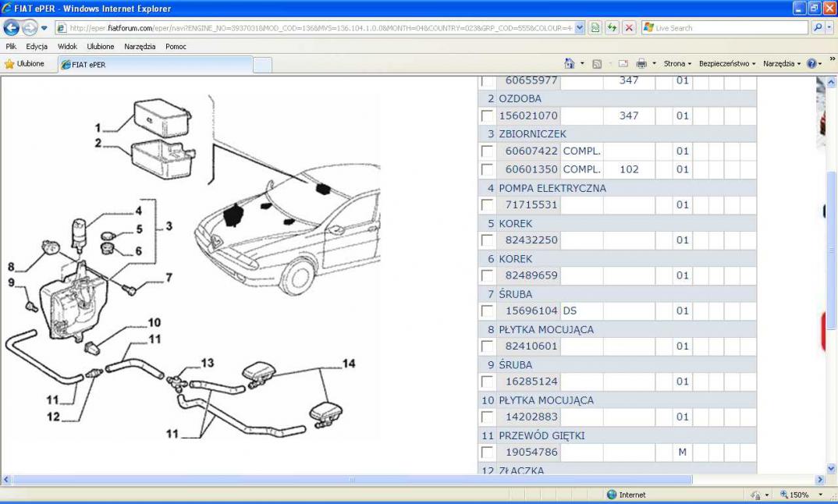This screenshot has height=504, width=838.
Task: Click the Live Search input box
Action: (x=725, y=28)
